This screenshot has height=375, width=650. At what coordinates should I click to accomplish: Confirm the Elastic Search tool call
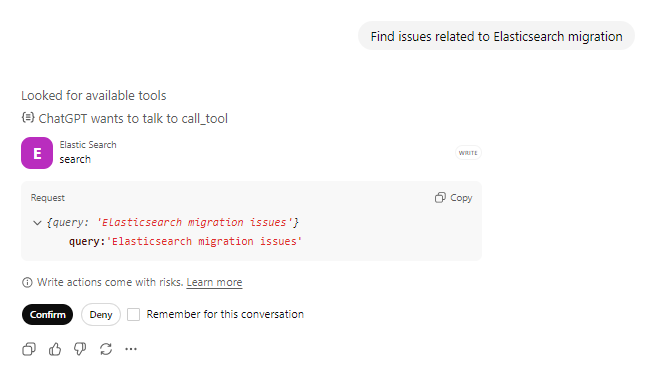pos(47,315)
